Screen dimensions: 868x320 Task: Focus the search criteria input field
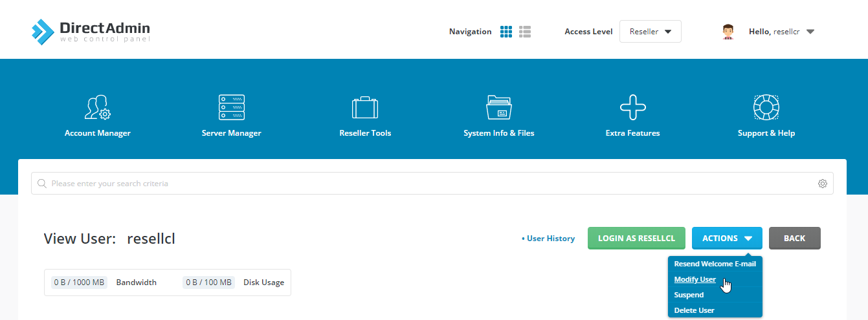coord(432,184)
